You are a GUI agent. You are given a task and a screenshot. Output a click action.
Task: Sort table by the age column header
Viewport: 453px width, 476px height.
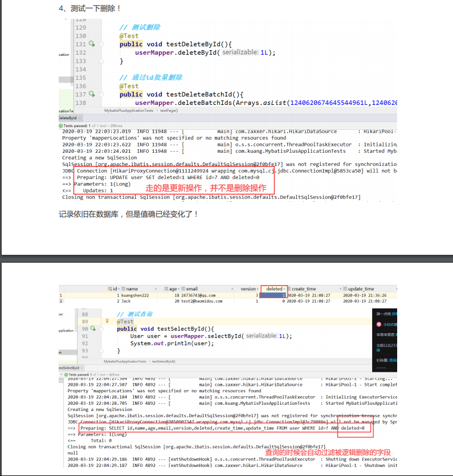coord(173,288)
